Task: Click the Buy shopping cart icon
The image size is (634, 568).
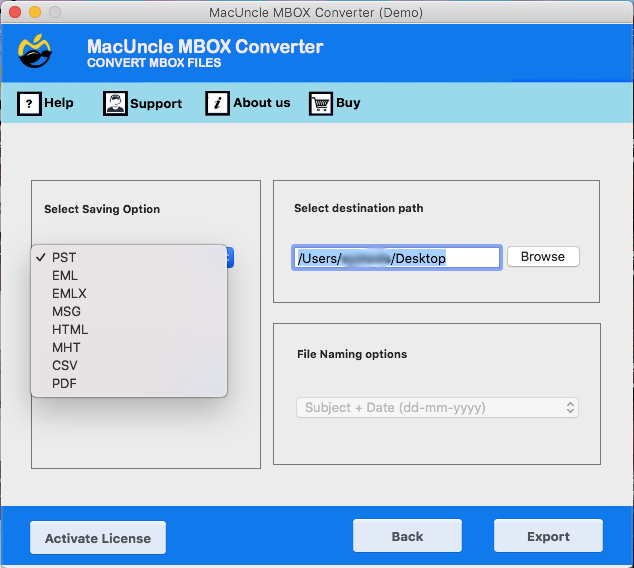Action: (321, 103)
